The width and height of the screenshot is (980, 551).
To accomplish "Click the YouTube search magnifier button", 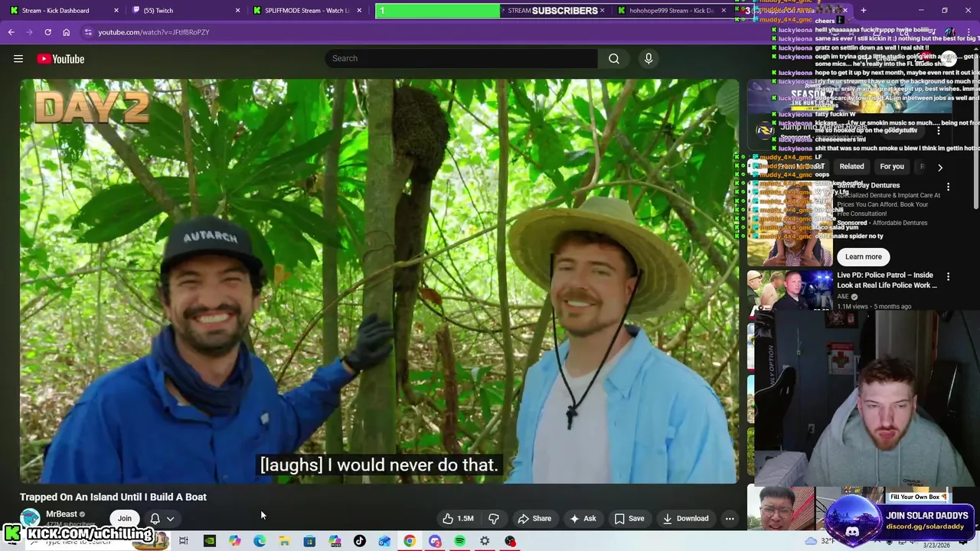I will point(614,58).
